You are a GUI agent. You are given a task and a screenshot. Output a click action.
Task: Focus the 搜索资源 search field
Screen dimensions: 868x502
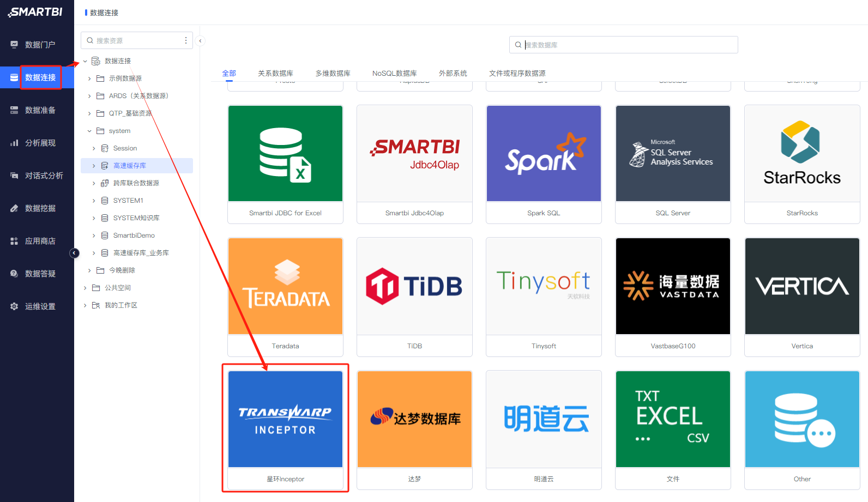[x=136, y=40]
